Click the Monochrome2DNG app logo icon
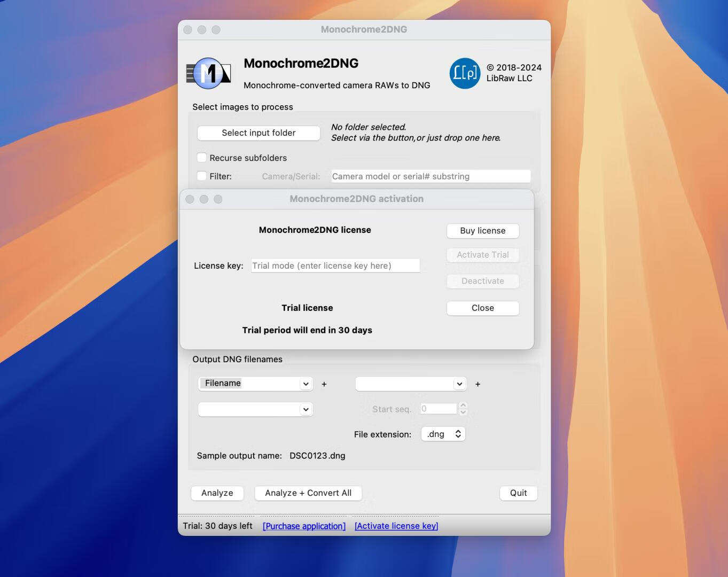 tap(208, 73)
